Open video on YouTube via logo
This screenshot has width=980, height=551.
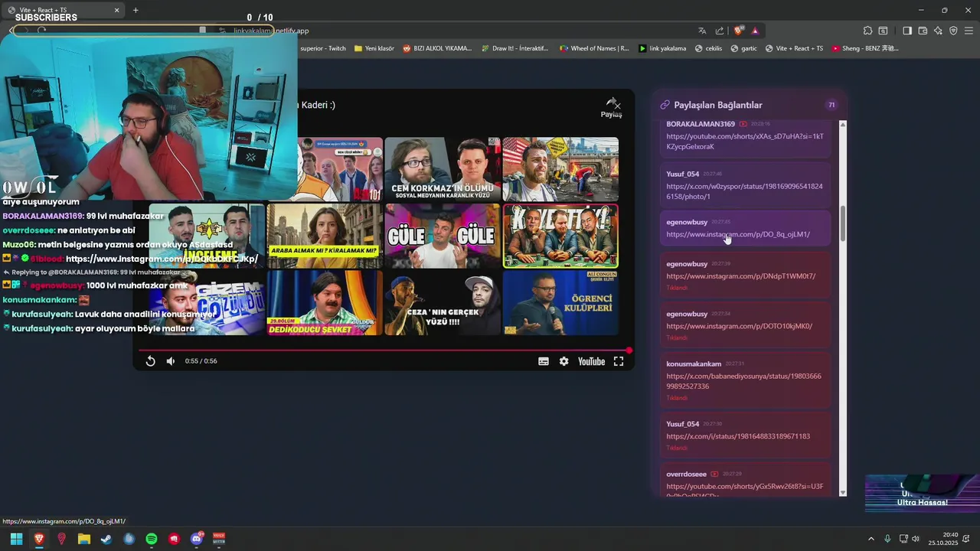[x=591, y=361]
